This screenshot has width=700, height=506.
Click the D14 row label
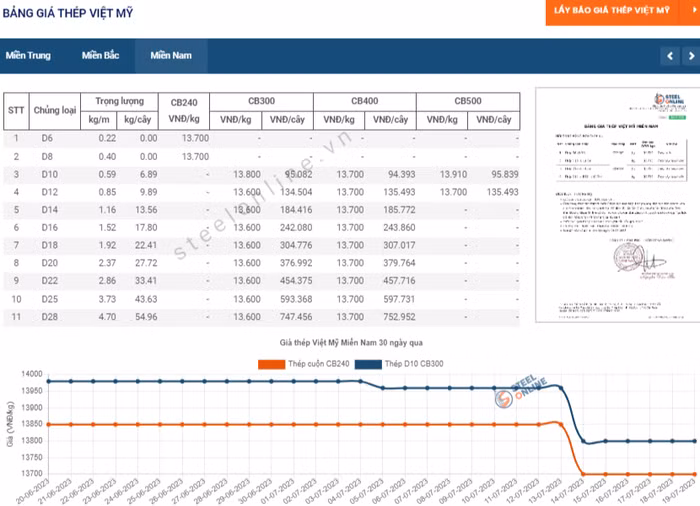pyautogui.click(x=50, y=210)
